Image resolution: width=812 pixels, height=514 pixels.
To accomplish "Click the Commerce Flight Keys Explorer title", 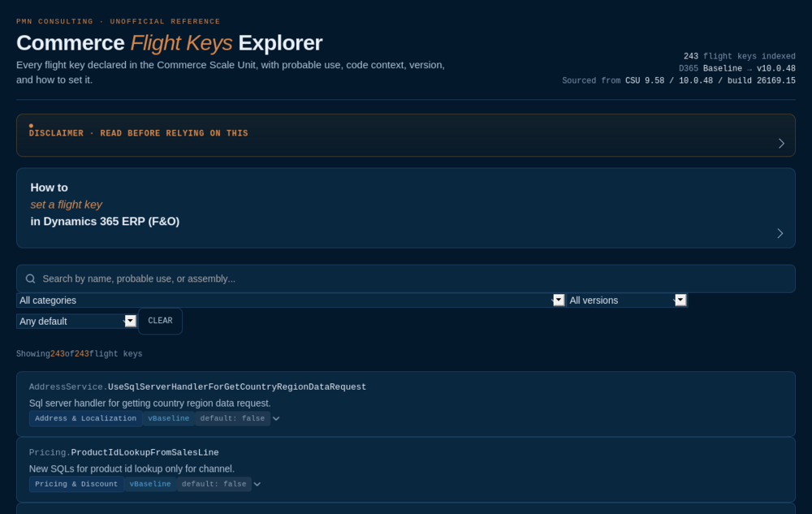I will click(x=170, y=43).
